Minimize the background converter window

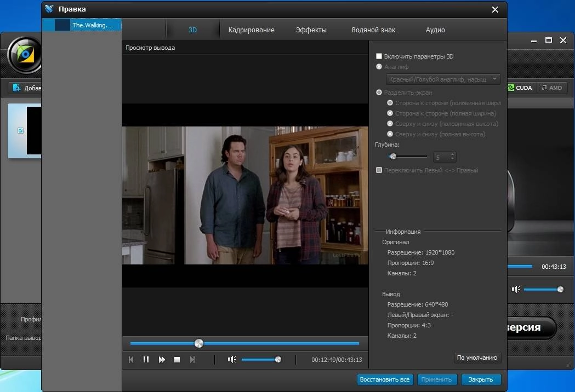[x=534, y=41]
